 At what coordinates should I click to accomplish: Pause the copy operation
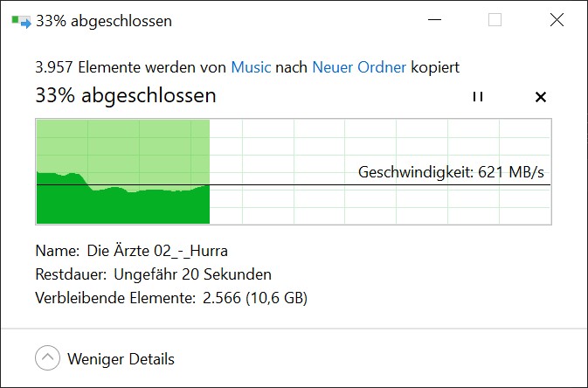477,97
